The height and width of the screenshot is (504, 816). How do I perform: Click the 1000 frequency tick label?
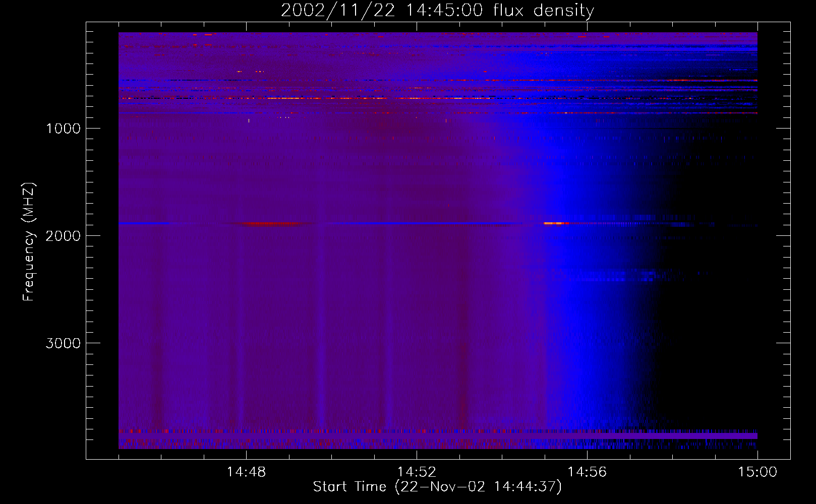coord(63,129)
